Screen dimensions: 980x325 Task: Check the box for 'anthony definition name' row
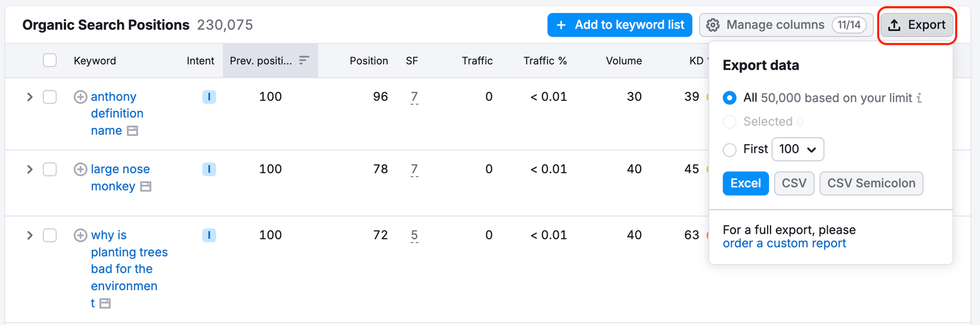50,97
